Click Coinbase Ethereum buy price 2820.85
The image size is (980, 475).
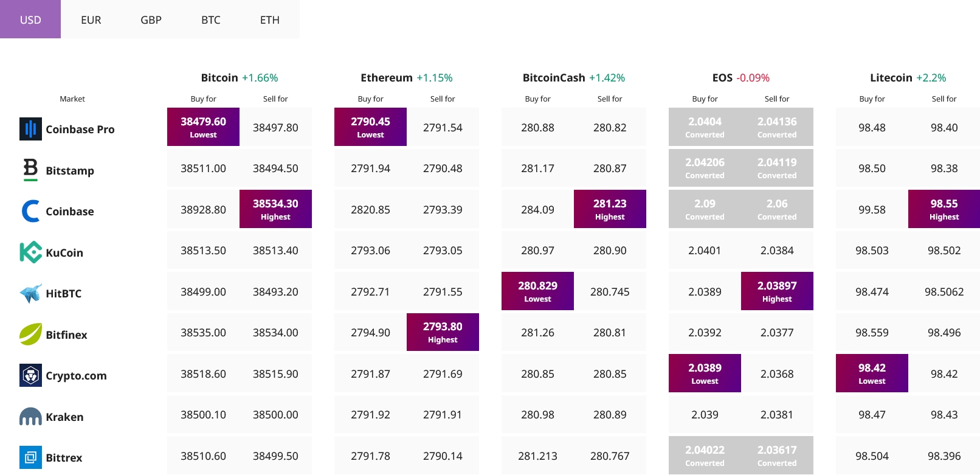point(370,210)
